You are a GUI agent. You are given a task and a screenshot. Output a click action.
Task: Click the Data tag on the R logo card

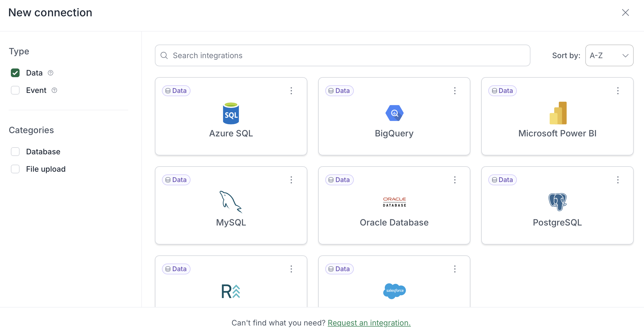click(x=176, y=269)
